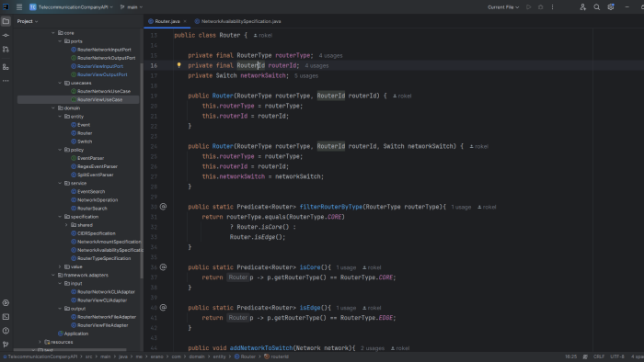Switch to NetworkAvailabilitySpecification.java tab
Screen dimensions: 644x362
[237, 21]
